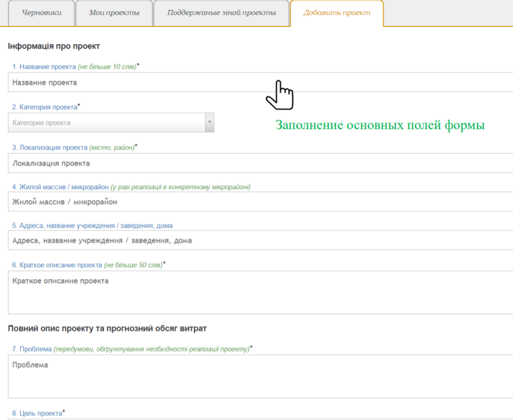Select the Добавить проект tab

click(x=337, y=12)
